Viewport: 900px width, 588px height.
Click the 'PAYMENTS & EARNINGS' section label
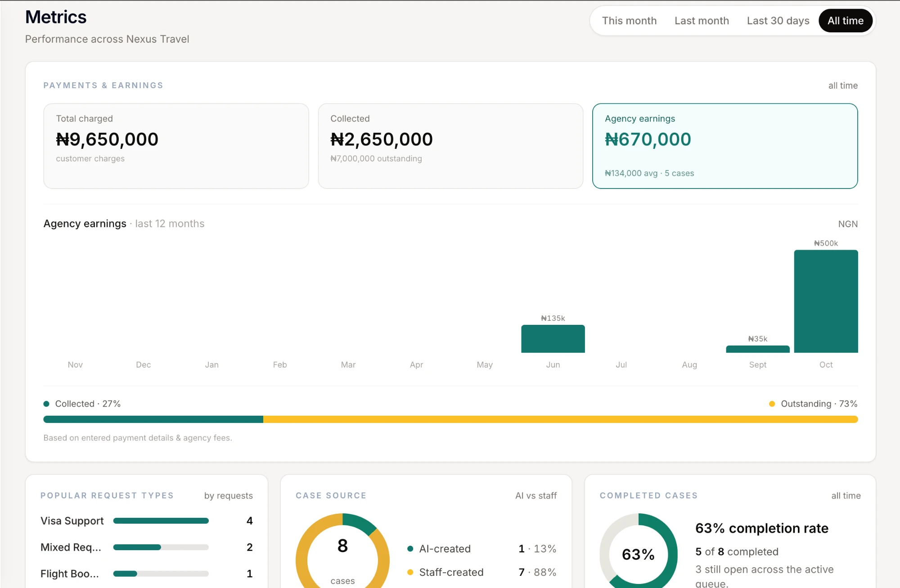[103, 85]
